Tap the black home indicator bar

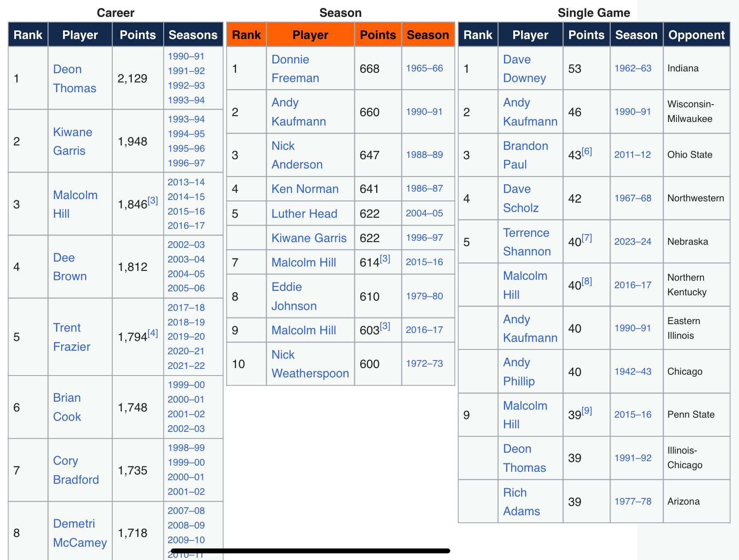[311, 551]
